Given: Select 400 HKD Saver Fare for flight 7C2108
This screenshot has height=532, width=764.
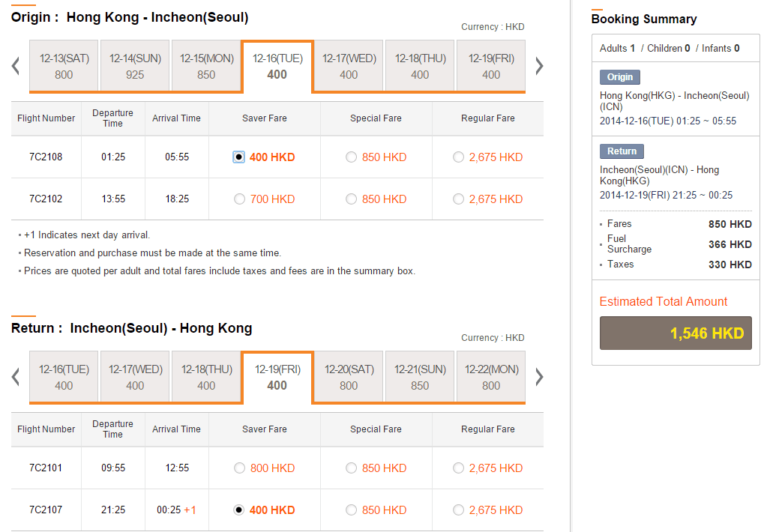Looking at the screenshot, I should tap(239, 157).
